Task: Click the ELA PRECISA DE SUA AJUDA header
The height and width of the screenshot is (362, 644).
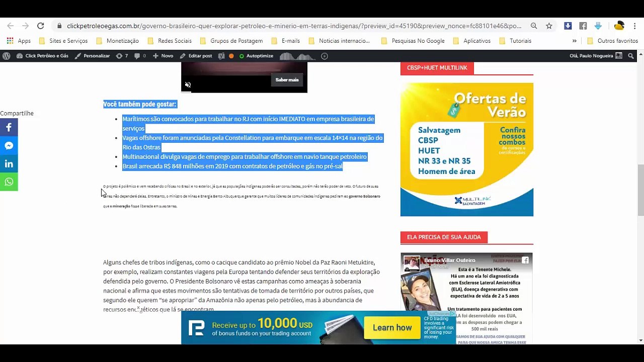Action: click(x=444, y=237)
